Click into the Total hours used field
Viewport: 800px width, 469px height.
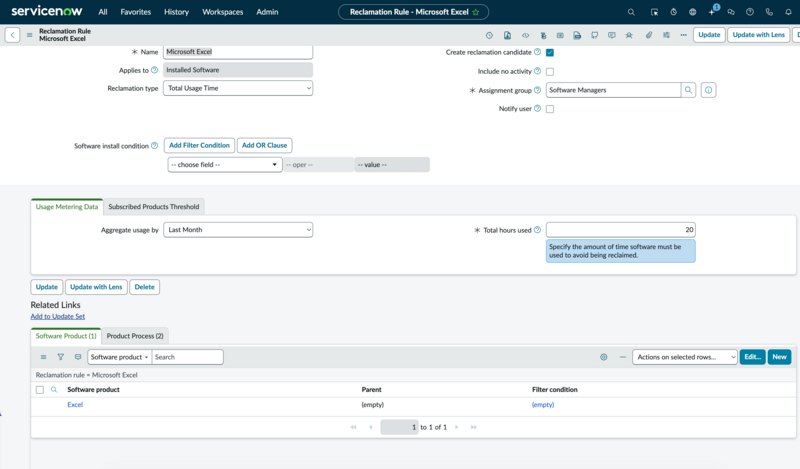pyautogui.click(x=620, y=230)
